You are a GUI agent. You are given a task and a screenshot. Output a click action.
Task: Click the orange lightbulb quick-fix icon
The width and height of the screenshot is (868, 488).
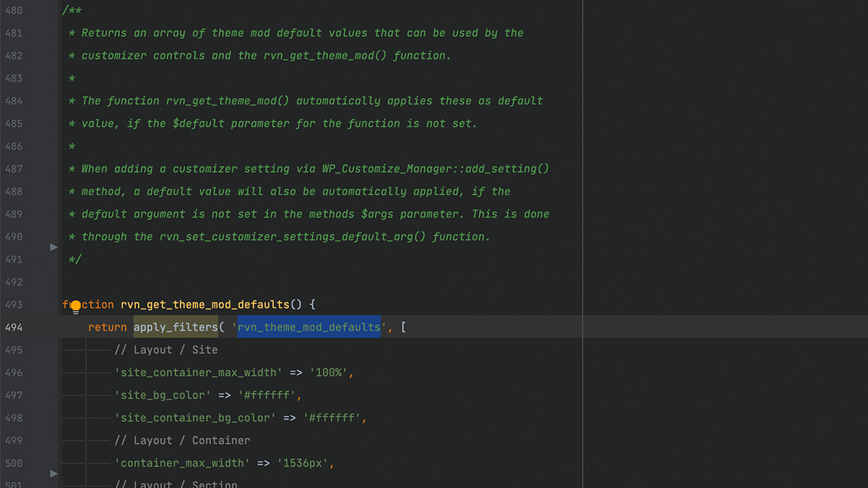pos(75,306)
